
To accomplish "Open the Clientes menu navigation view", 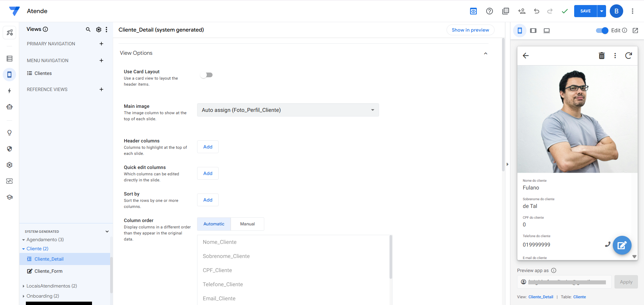I will tap(43, 73).
